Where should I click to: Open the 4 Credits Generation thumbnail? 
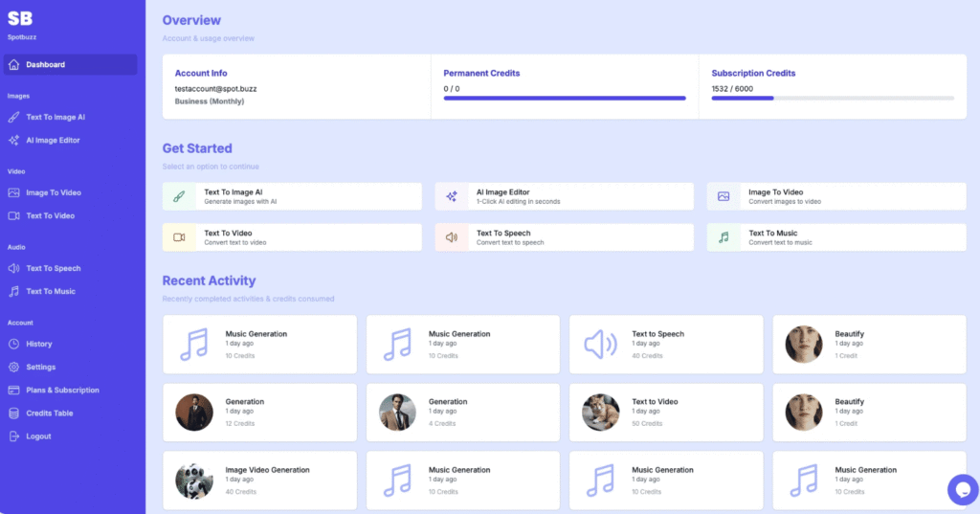pos(397,413)
